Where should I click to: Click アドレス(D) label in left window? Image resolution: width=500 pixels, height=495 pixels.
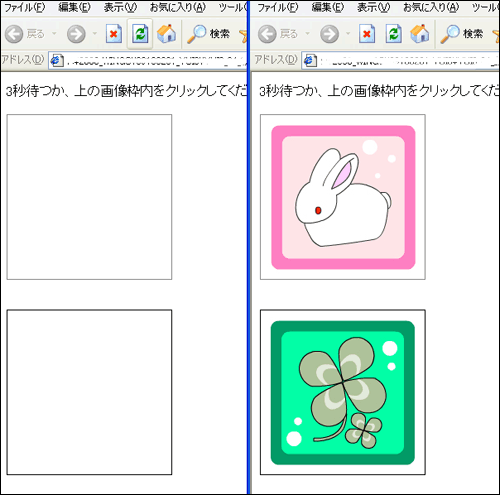tap(23, 60)
